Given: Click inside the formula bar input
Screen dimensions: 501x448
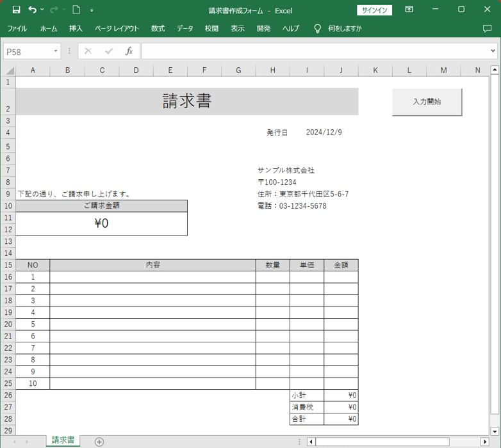Looking at the screenshot, I should pyautogui.click(x=314, y=51).
